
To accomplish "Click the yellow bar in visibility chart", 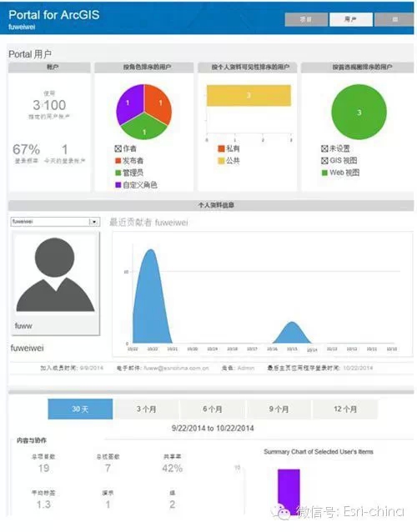I will click(x=249, y=95).
